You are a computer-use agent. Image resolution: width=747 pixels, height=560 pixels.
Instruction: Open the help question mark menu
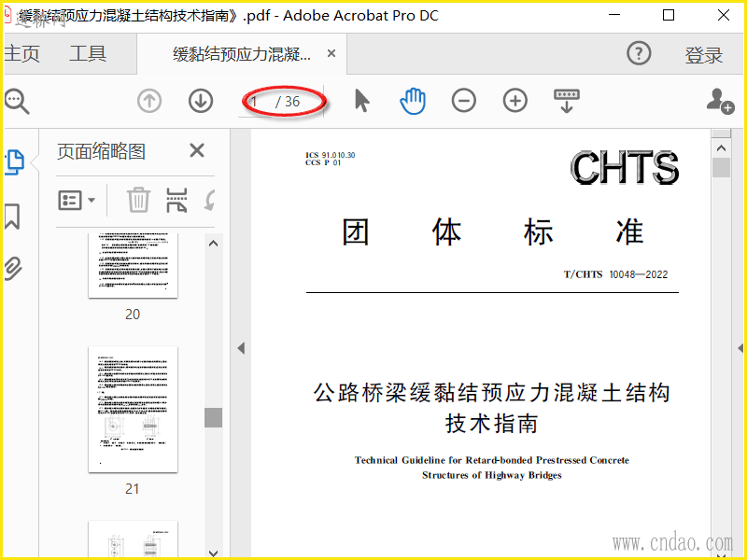pyautogui.click(x=639, y=53)
